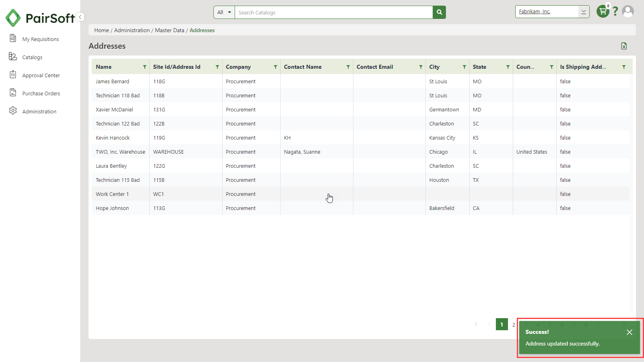
Task: Click the Kevin Hancock row
Action: click(x=361, y=138)
